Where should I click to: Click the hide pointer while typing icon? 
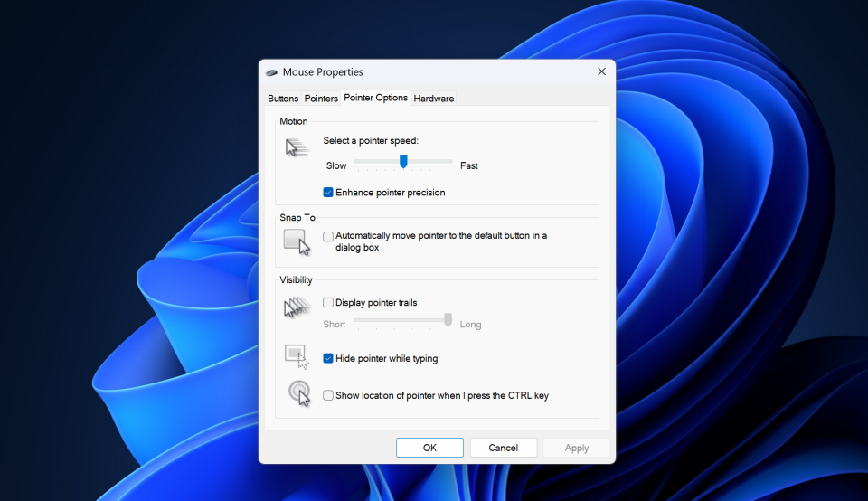pyautogui.click(x=297, y=356)
